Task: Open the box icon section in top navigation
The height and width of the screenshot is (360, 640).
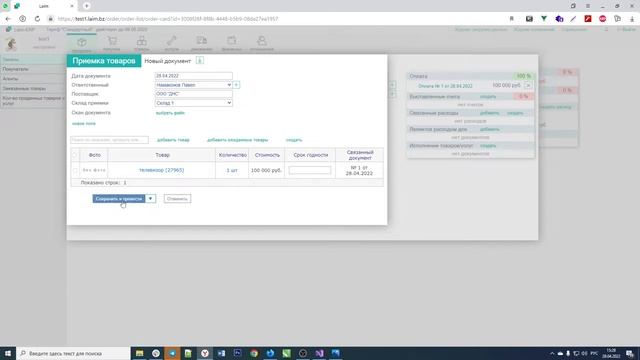Action: click(x=82, y=43)
